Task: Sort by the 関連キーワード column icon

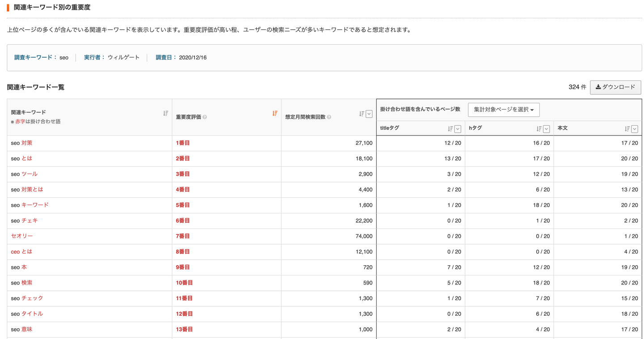Action: coord(165,114)
